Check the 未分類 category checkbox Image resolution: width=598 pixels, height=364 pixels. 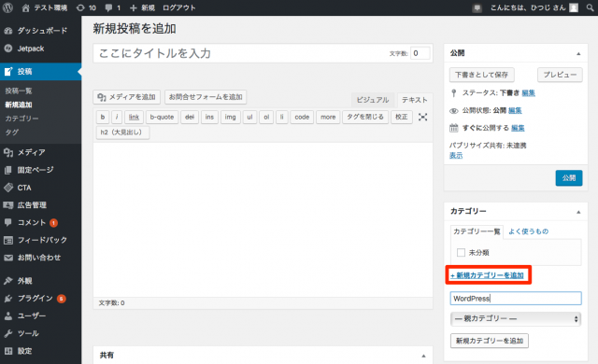coord(461,252)
